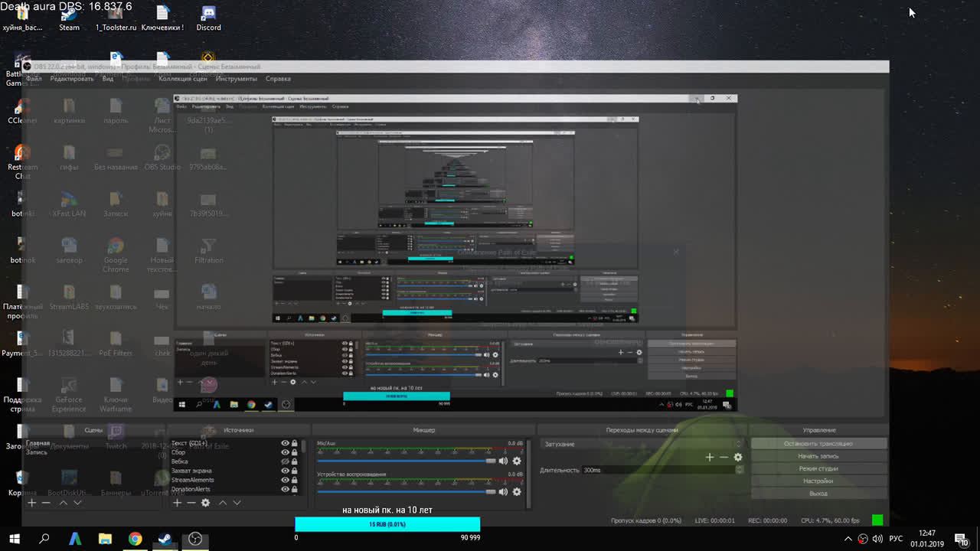Add a scene transition with plus icon

tap(710, 457)
